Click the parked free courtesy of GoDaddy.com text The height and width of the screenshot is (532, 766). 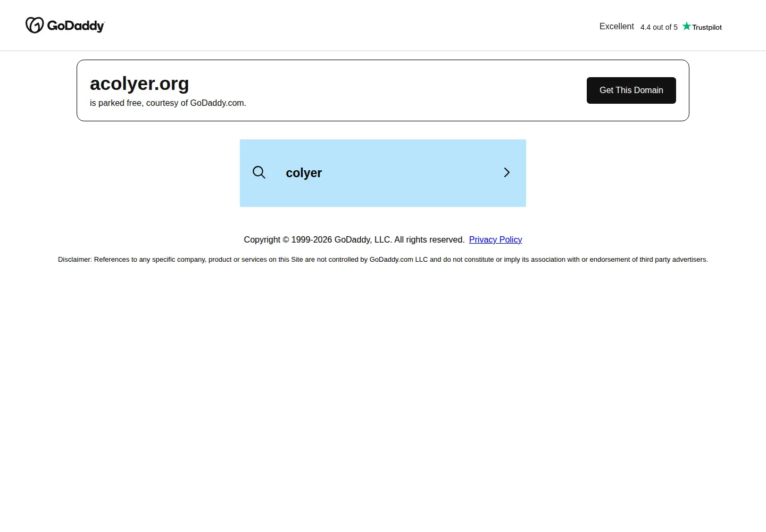coord(168,103)
